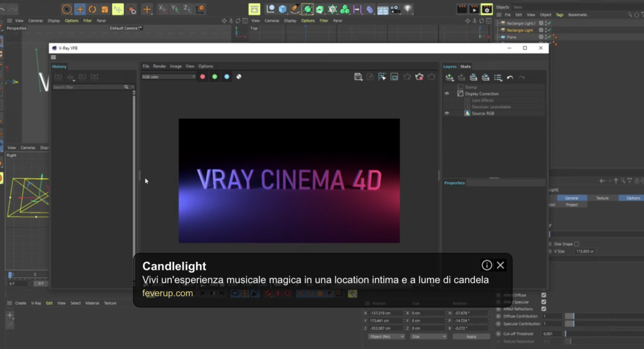Open the Texture tab in Attributes

pos(602,198)
